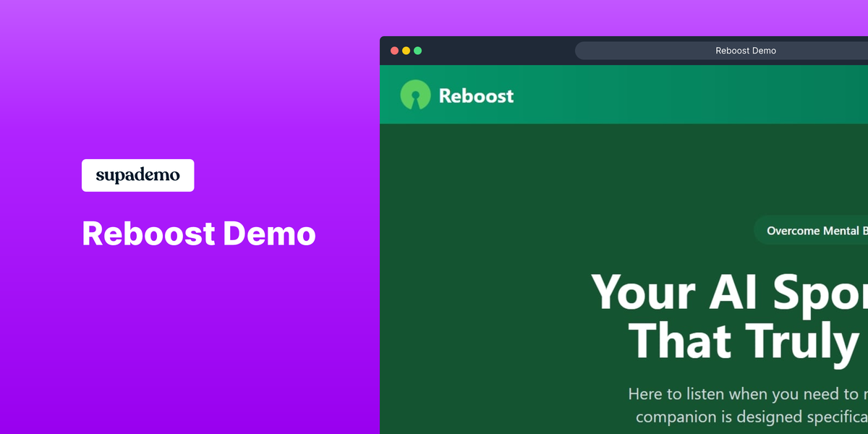Click the "companion is designed specifica" text
Image resolution: width=868 pixels, height=434 pixels.
coord(752,417)
